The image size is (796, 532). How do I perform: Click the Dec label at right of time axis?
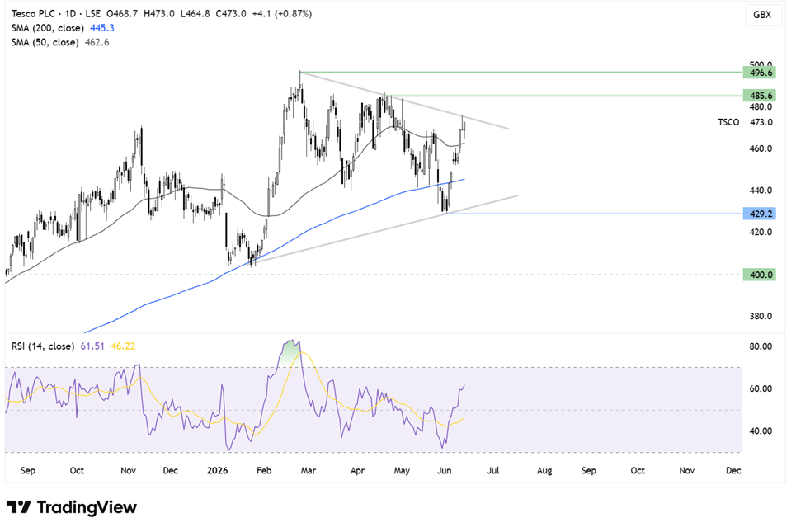coord(733,471)
